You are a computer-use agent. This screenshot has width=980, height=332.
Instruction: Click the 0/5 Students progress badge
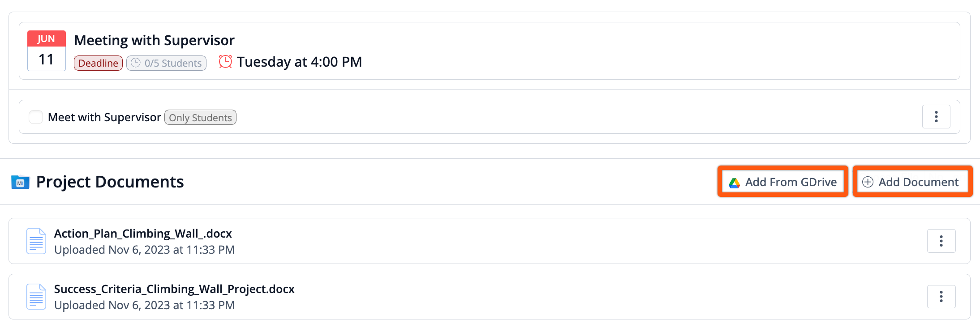coord(166,63)
